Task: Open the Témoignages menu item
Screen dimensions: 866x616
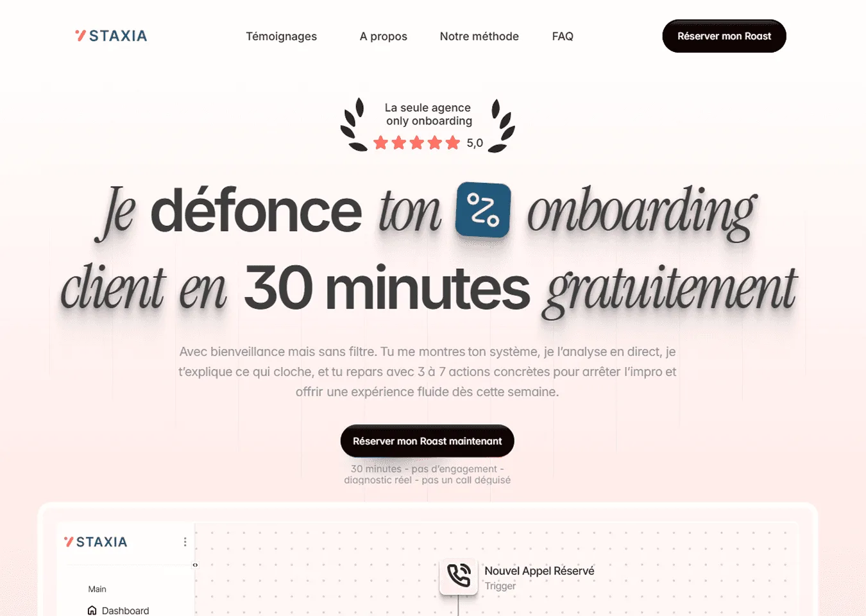Action: [281, 37]
